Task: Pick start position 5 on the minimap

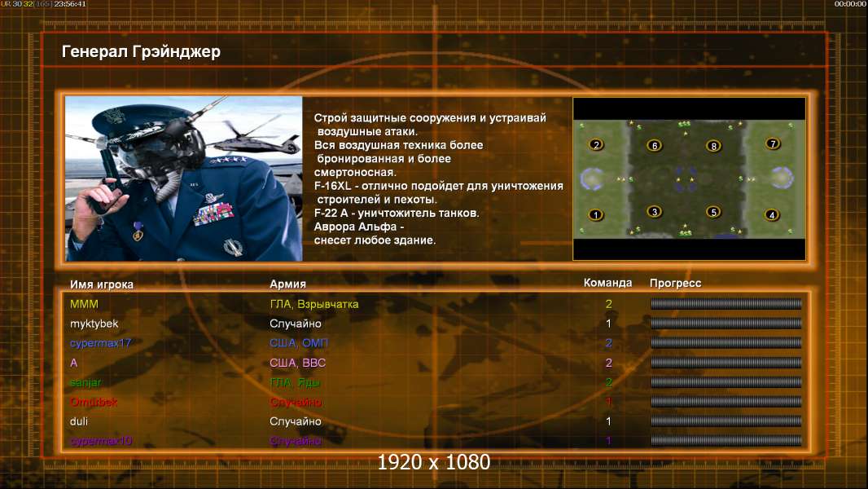Action: tap(713, 212)
